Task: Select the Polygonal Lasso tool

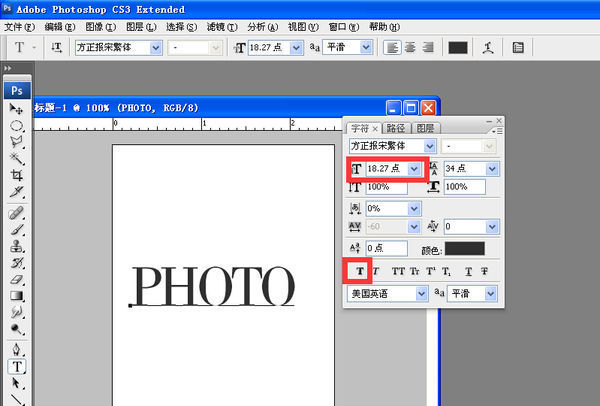Action: 16,142
